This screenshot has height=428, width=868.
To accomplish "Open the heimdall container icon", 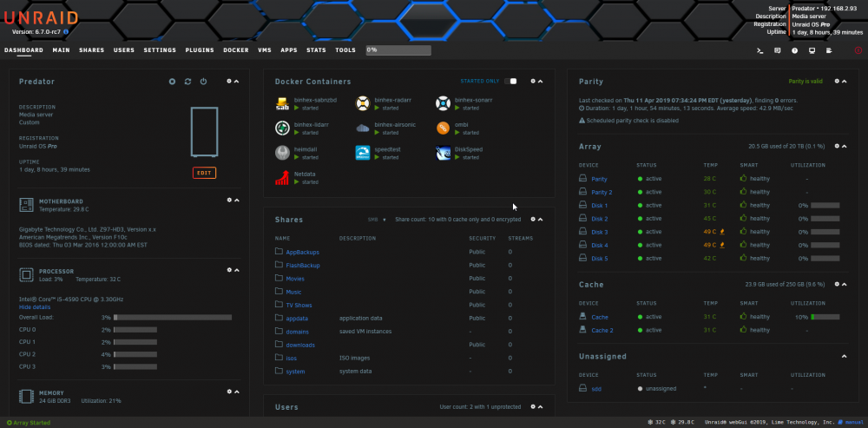I will click(x=282, y=153).
